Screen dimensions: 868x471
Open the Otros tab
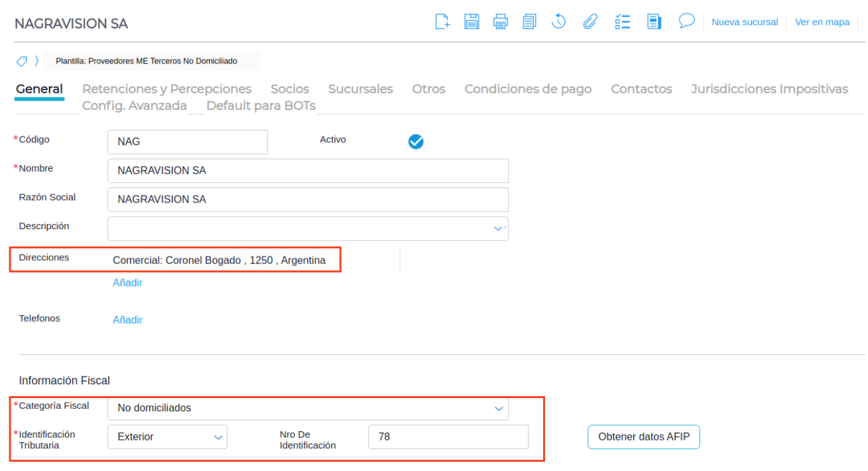coord(428,89)
